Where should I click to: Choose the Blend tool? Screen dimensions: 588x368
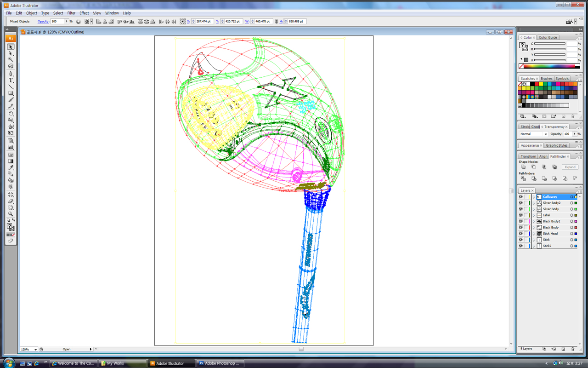(11, 174)
